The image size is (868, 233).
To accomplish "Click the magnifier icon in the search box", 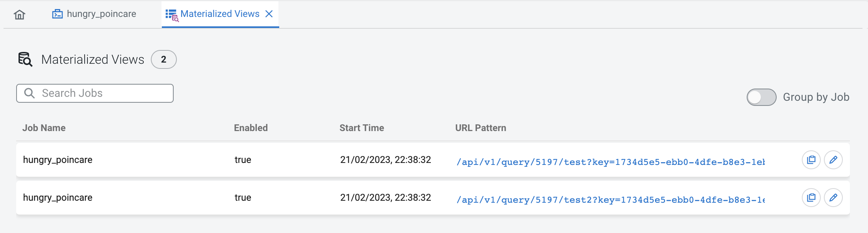I will coord(30,93).
